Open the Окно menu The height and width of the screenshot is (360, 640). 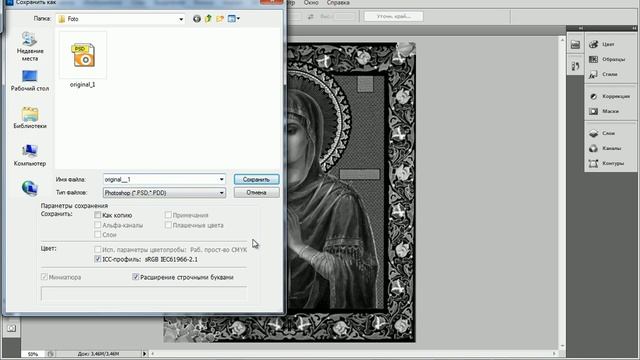(311, 3)
